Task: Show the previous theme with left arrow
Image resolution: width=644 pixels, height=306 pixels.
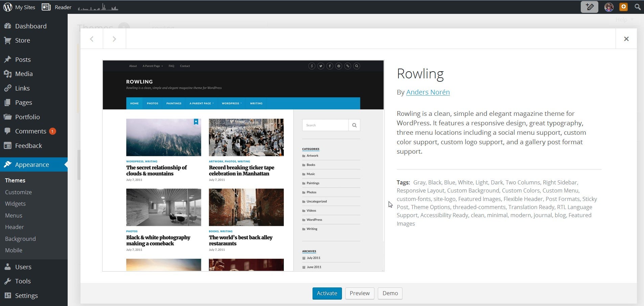Action: [x=92, y=39]
